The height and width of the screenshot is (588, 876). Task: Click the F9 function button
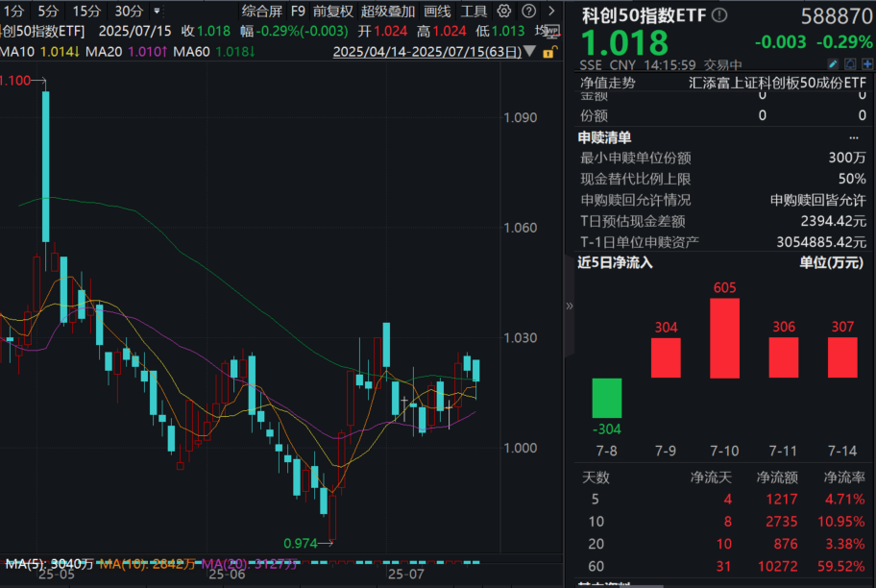pyautogui.click(x=298, y=11)
